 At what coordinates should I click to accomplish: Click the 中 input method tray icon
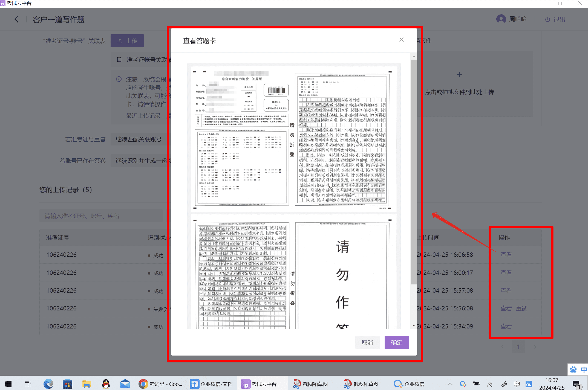pyautogui.click(x=517, y=384)
